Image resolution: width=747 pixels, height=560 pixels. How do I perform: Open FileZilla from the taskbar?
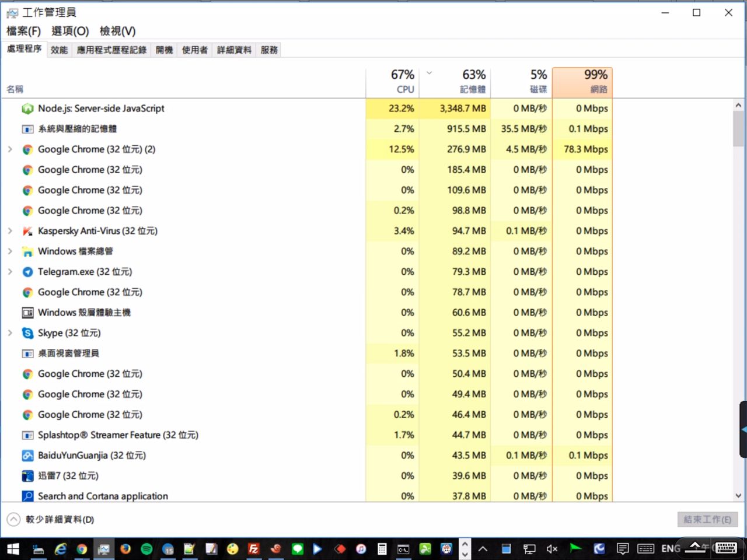(x=253, y=549)
